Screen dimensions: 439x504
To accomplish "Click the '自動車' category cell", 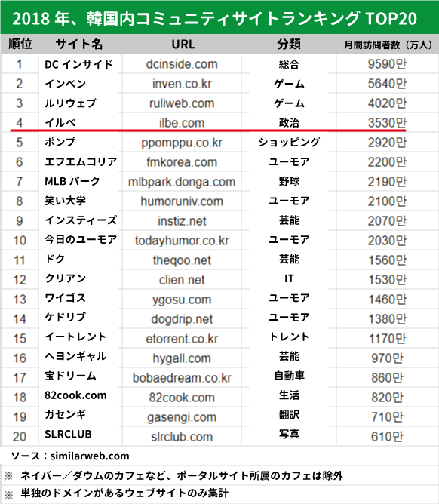I will (x=289, y=376).
